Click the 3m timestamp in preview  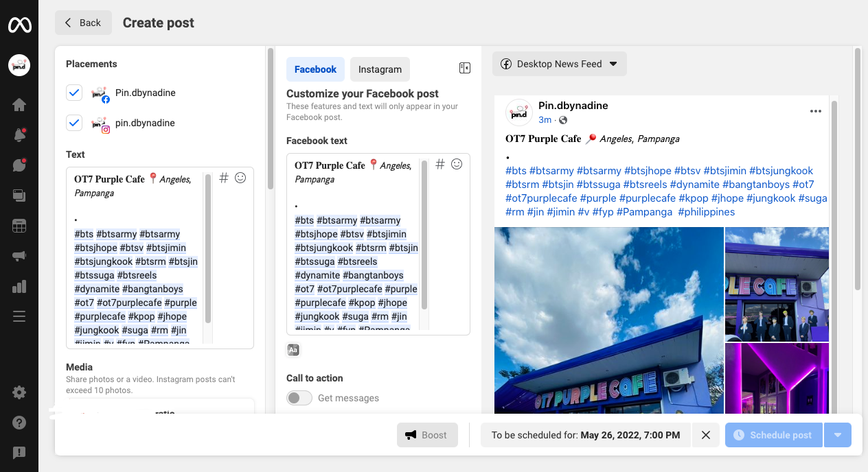pos(545,120)
